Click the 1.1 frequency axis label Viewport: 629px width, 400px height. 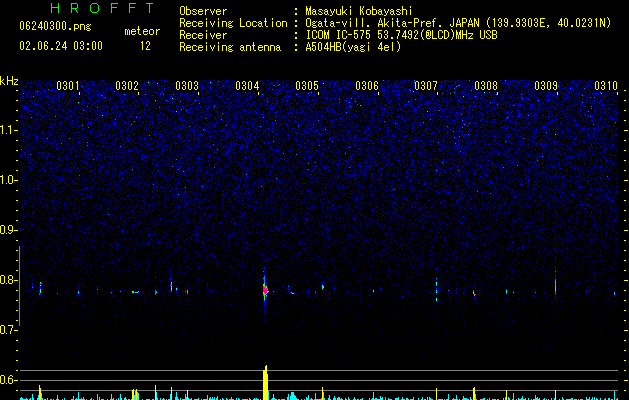pyautogui.click(x=9, y=130)
